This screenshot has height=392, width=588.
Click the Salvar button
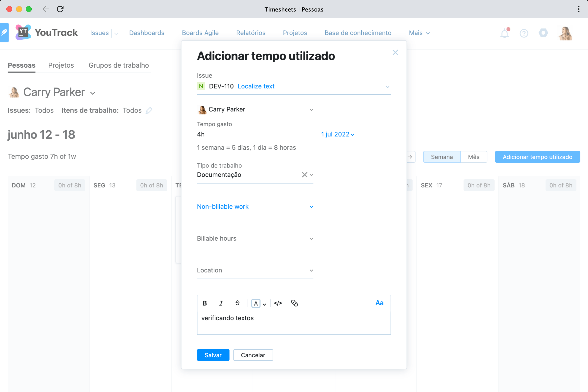tap(213, 355)
